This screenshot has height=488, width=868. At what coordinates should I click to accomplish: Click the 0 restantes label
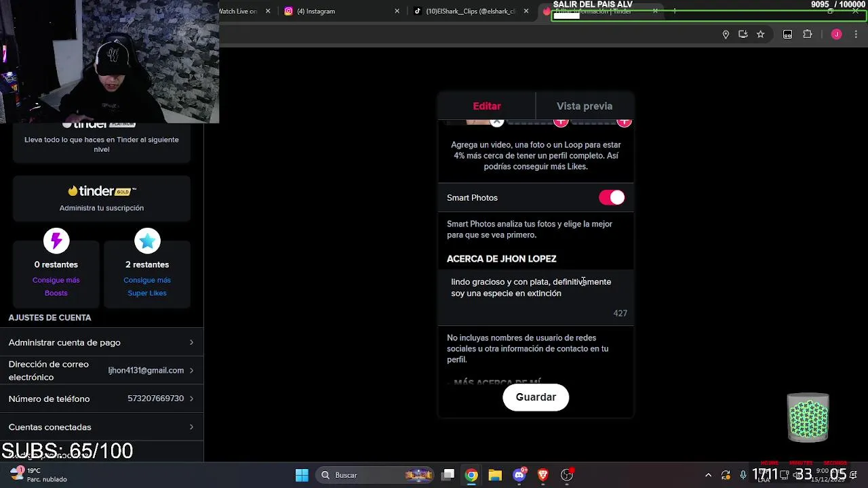point(56,264)
